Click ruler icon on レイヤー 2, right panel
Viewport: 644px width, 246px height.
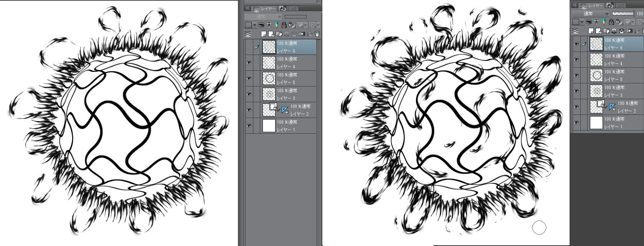point(612,107)
